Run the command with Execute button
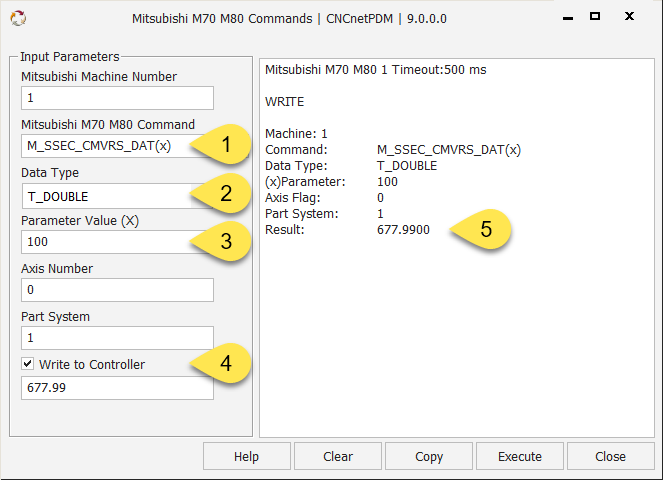Viewport: 663px width, 480px height. click(520, 456)
